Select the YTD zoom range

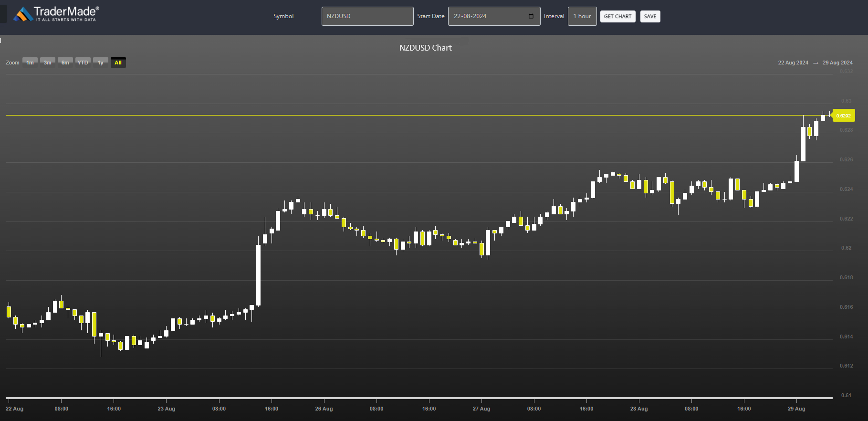(x=83, y=63)
